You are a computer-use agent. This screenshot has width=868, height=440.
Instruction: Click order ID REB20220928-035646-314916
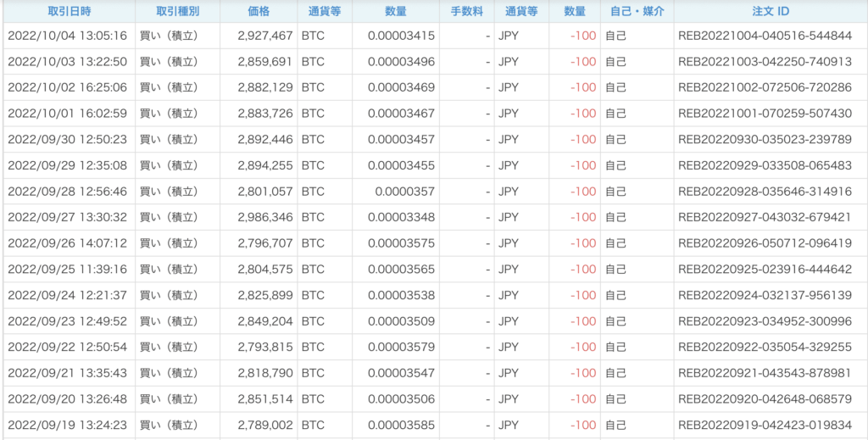point(765,192)
